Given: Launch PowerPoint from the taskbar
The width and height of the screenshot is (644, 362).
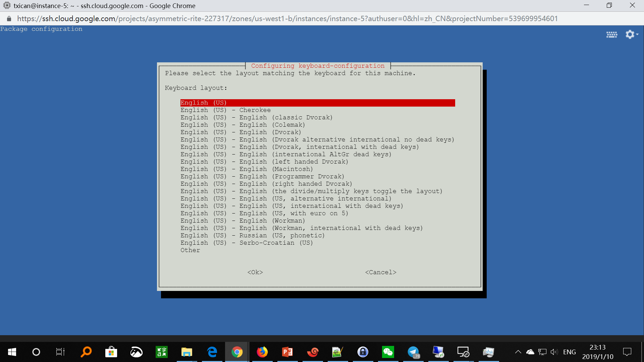Looking at the screenshot, I should pyautogui.click(x=287, y=352).
